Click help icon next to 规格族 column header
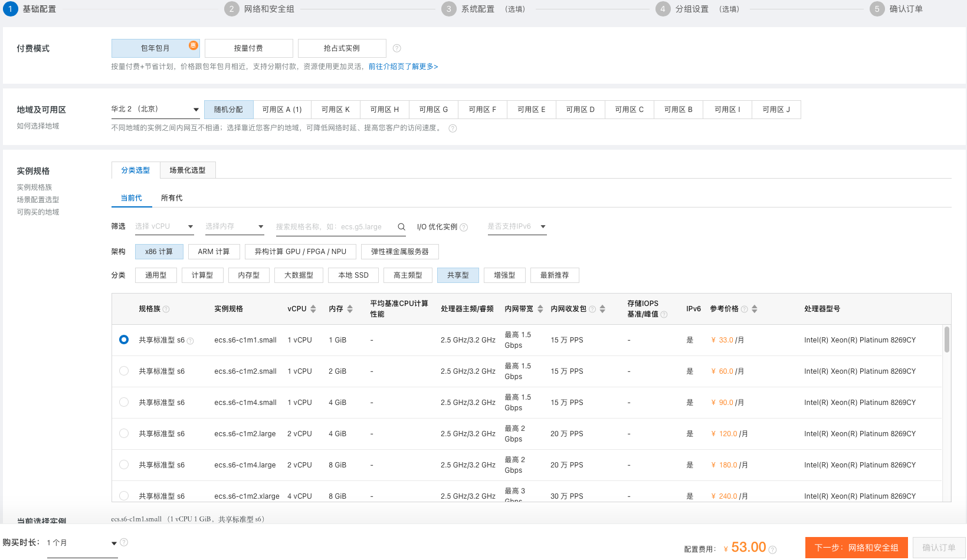Viewport: 967px width, 560px height. [166, 309]
